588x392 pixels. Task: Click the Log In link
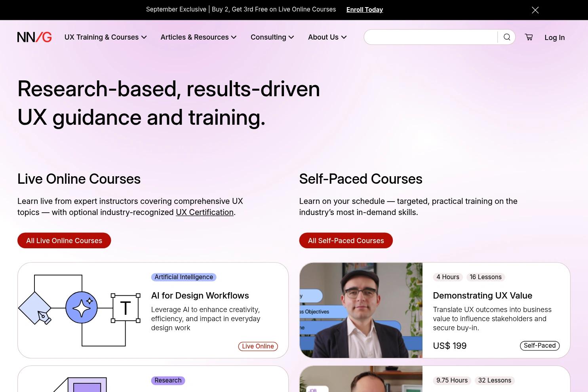[554, 38]
